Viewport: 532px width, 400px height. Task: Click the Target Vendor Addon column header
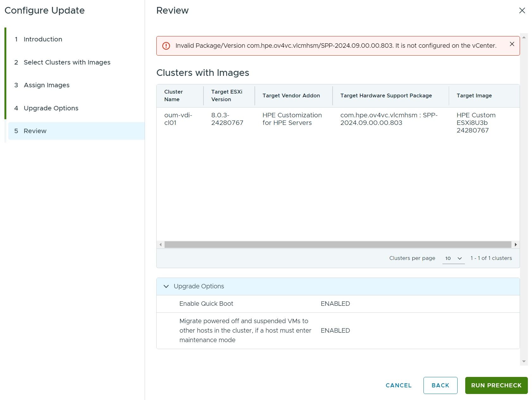point(294,95)
